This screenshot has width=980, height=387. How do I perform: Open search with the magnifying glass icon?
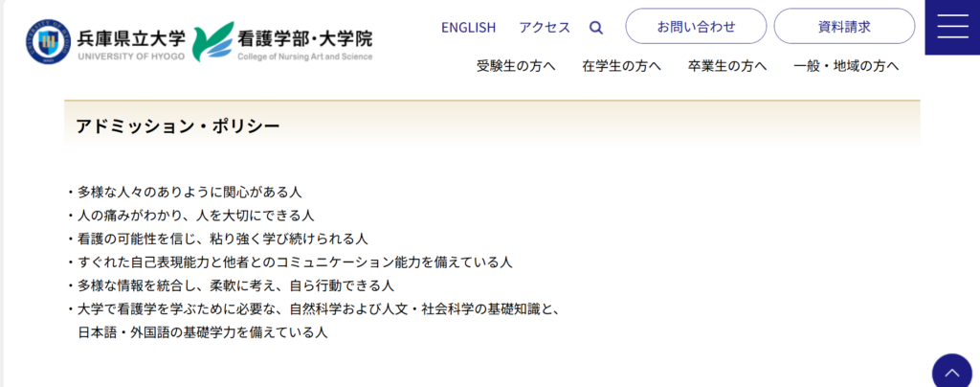596,28
